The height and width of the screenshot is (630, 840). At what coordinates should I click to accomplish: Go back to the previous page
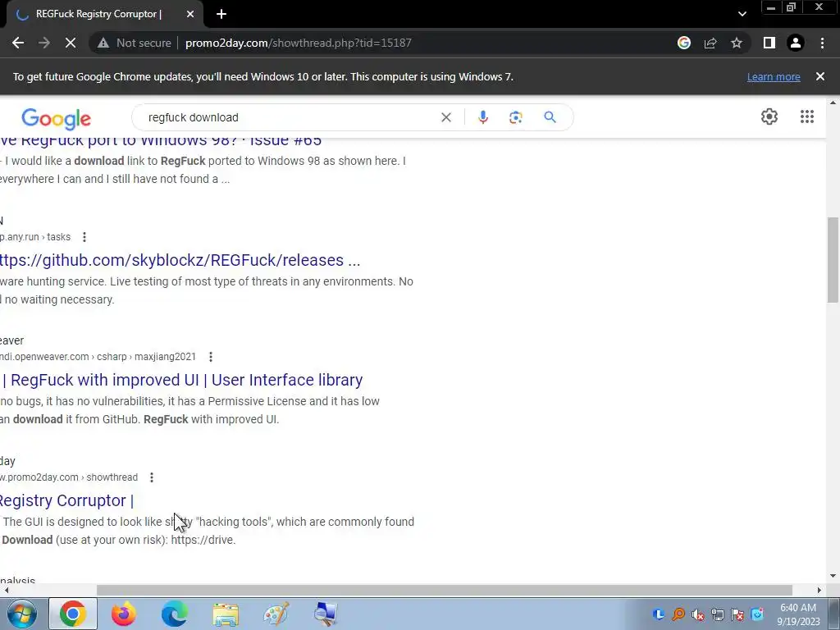[x=18, y=43]
